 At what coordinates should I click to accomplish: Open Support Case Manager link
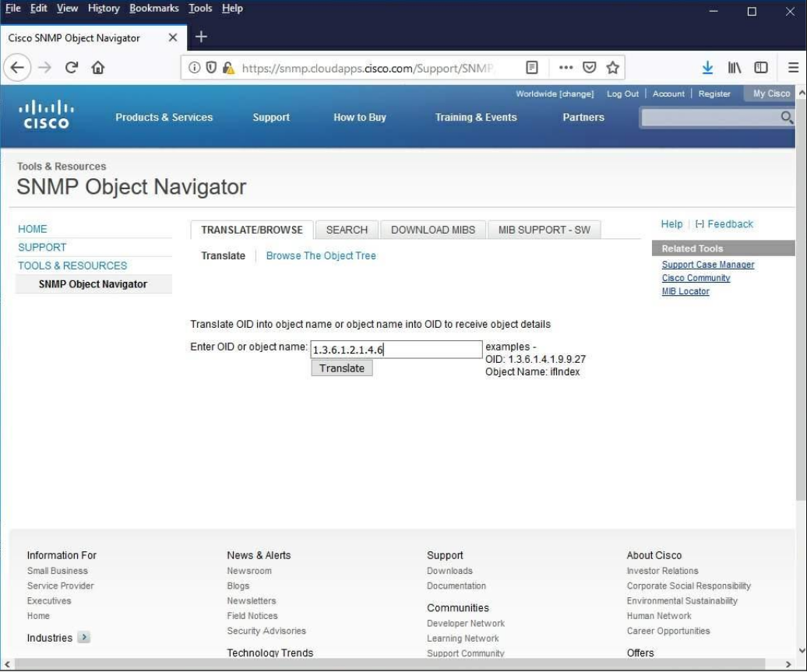[707, 265]
